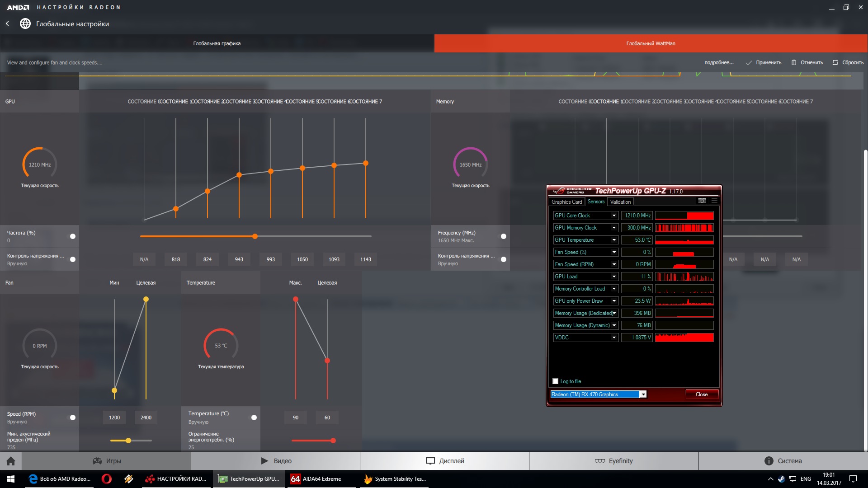Expand the GPU Core Clock dropdown

pos(614,216)
